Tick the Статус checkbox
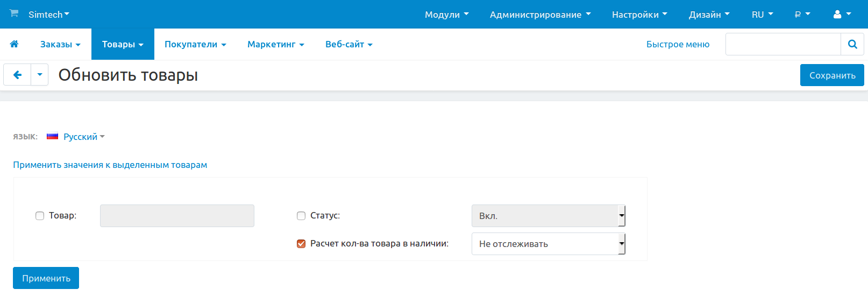Image resolution: width=868 pixels, height=296 pixels. 301,216
